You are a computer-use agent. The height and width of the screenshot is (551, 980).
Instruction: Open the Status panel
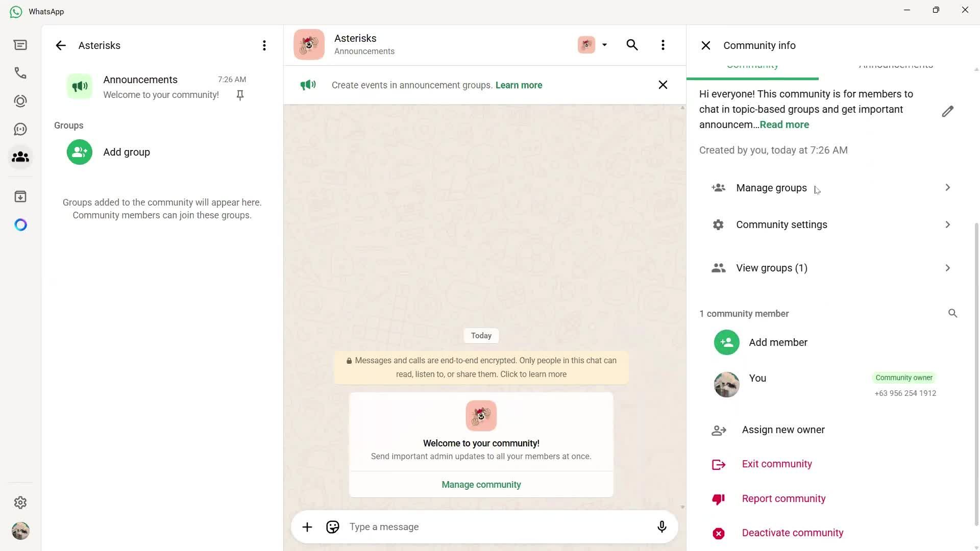pos(20,101)
